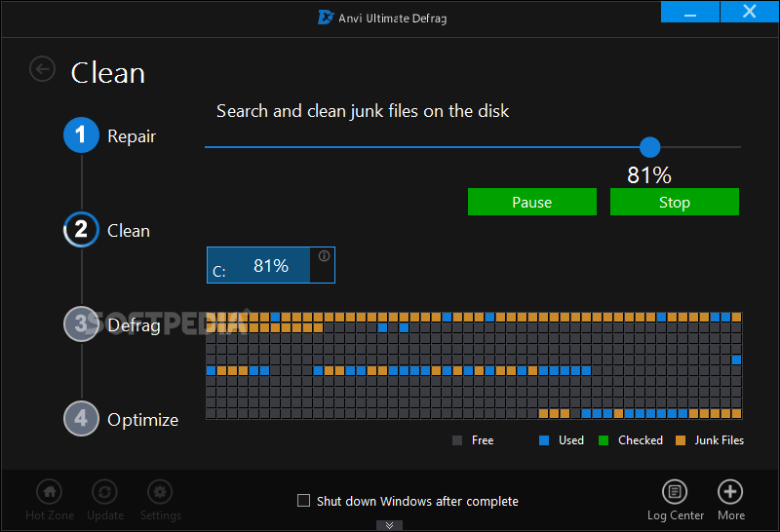Click the Optimize step label
This screenshot has height=532, width=780.
pos(142,420)
